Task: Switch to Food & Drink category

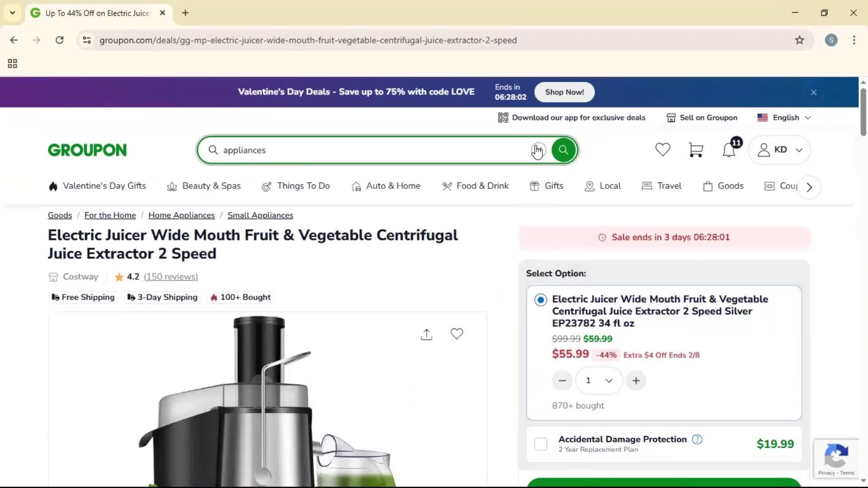Action: [475, 186]
